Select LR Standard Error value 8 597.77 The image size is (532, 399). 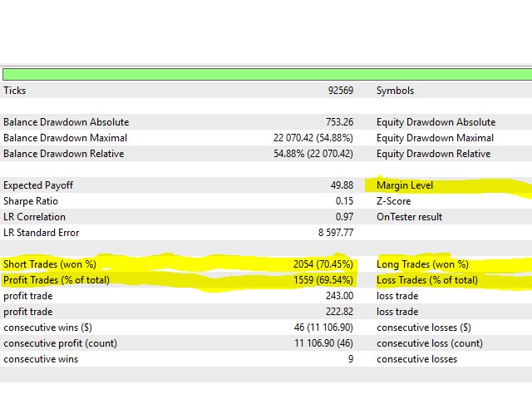pos(336,233)
